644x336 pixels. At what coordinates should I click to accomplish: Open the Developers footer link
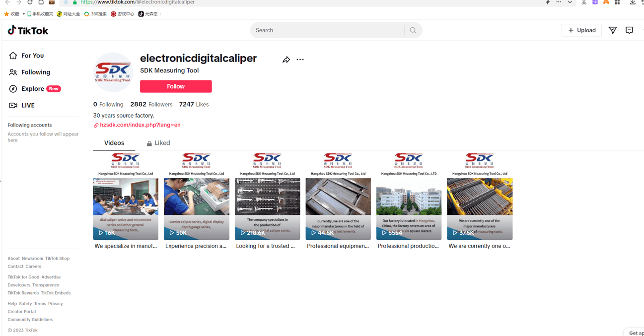click(x=19, y=285)
